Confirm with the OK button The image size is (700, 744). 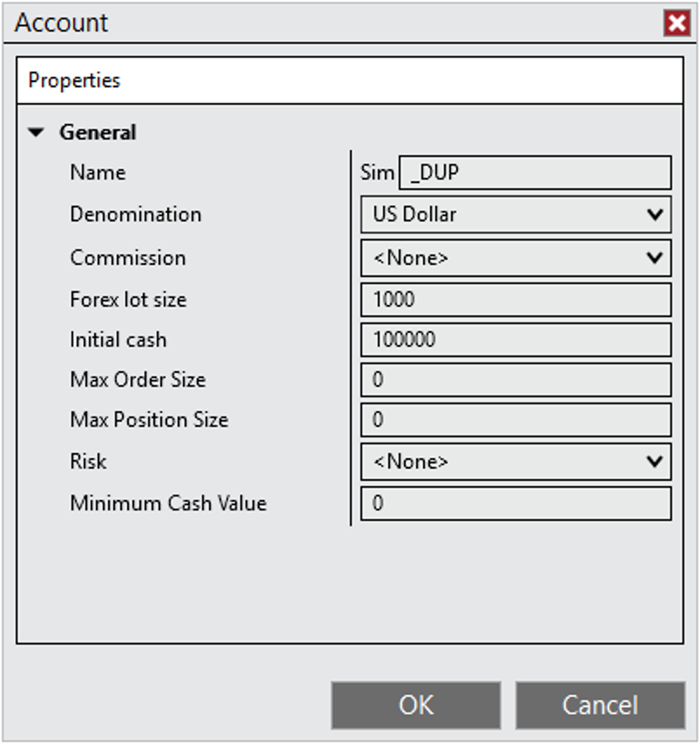click(416, 705)
